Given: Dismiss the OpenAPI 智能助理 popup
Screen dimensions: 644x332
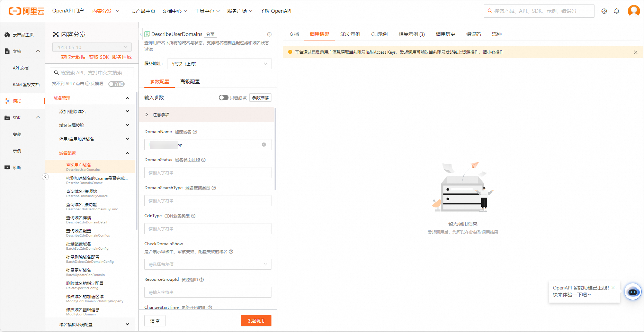Looking at the screenshot, I should point(613,287).
